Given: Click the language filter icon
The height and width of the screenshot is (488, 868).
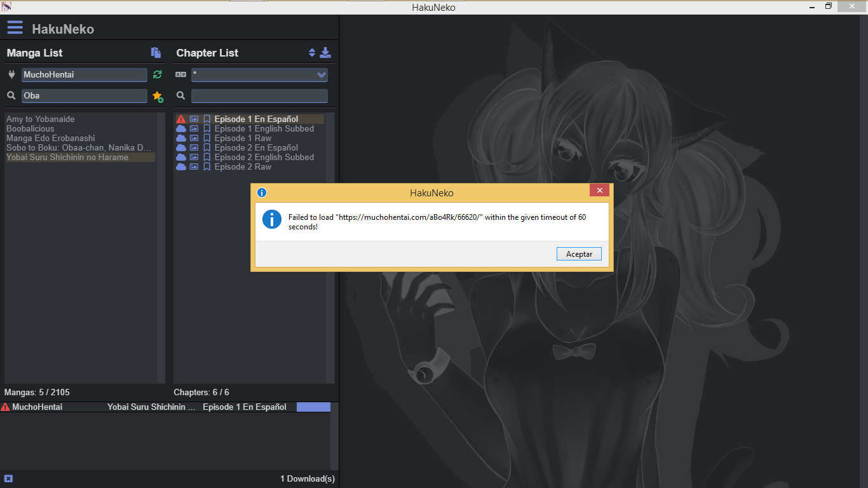Looking at the screenshot, I should 181,74.
